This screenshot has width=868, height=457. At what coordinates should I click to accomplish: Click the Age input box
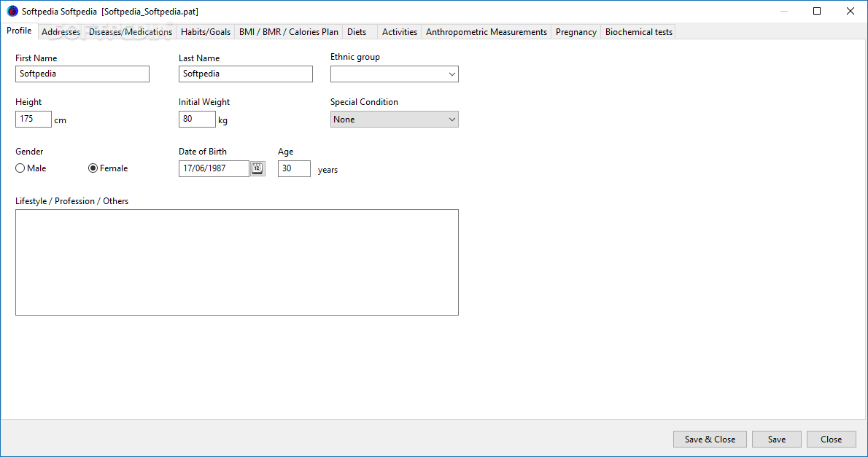(x=294, y=169)
